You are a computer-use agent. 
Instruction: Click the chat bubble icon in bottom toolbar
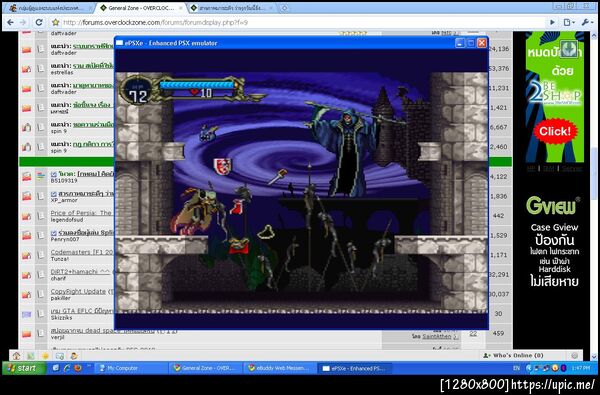(x=60, y=356)
